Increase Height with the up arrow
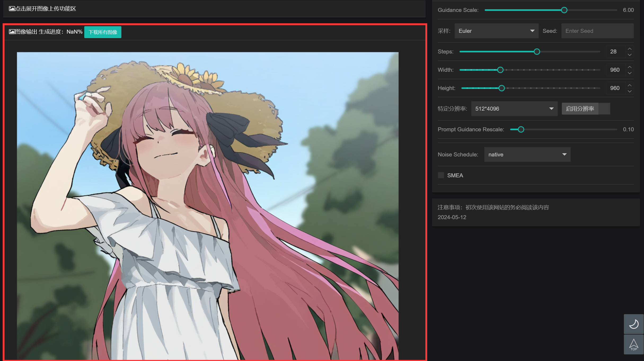The width and height of the screenshot is (644, 361). (630, 85)
